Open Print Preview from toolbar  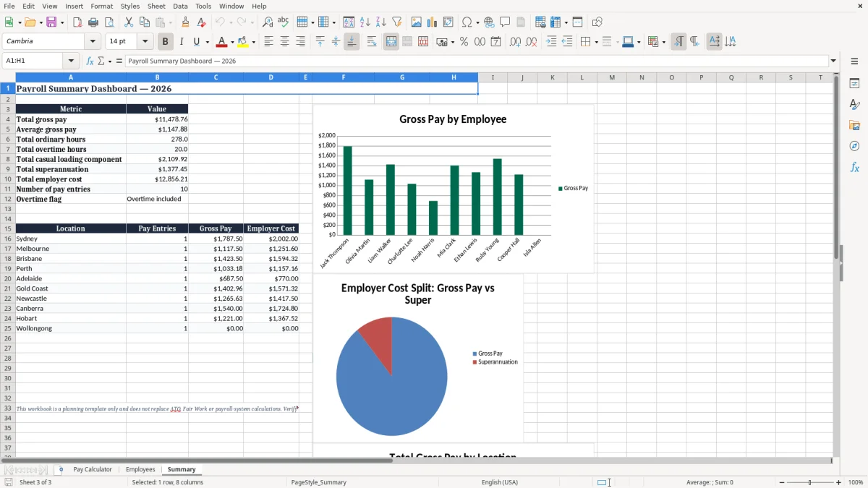coord(109,22)
